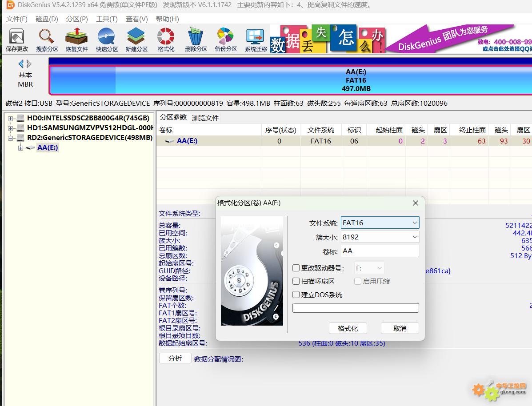The image size is (532, 406).
Task: Launch the Recover Files (恢复文件) tool
Action: (76, 40)
